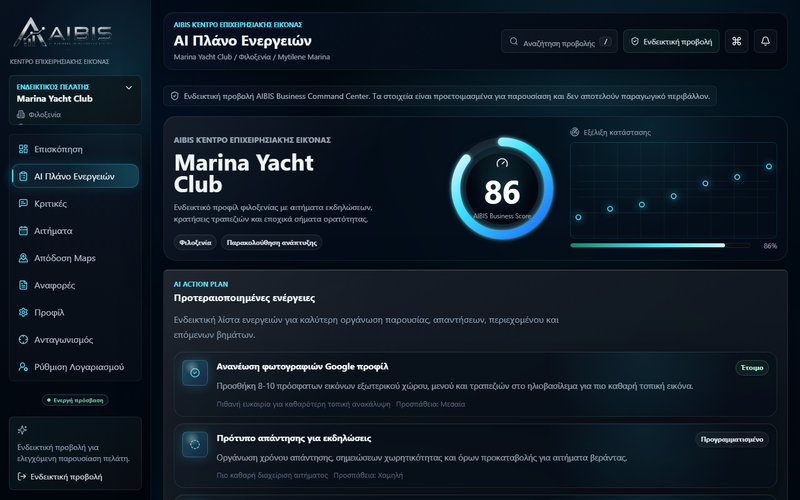Click the Ενδεικτική προβολή header button
This screenshot has width=800, height=500.
click(671, 41)
